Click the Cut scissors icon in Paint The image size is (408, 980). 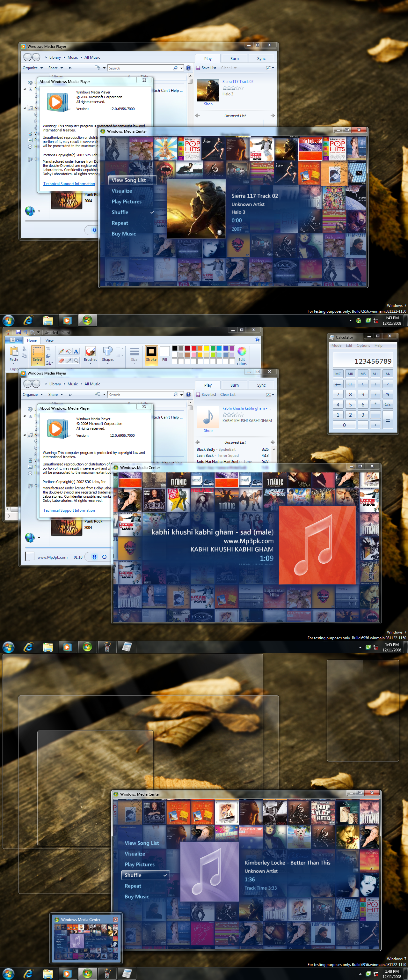coord(24,348)
